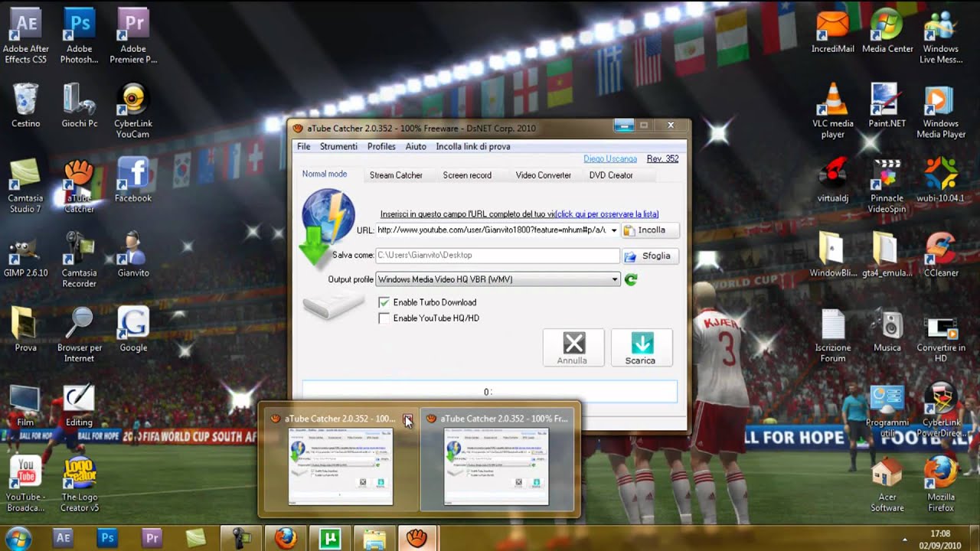Select Paint.NET desktop icon
The height and width of the screenshot is (551, 980).
pos(887,106)
